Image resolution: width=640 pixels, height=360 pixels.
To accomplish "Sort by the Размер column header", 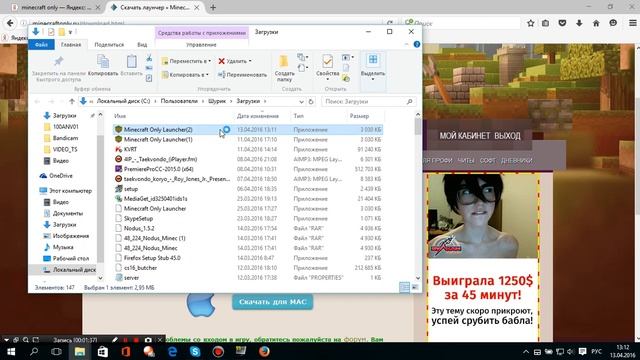I will click(x=359, y=116).
